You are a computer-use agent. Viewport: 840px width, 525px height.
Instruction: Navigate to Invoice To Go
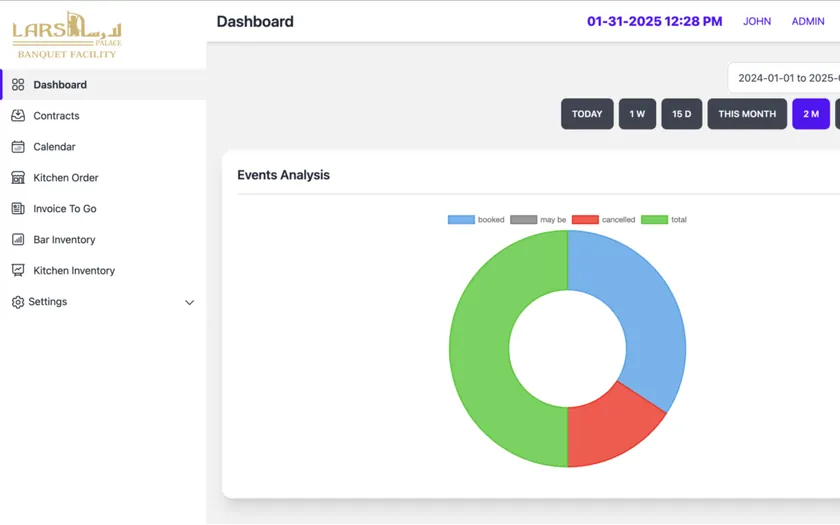click(x=103, y=208)
